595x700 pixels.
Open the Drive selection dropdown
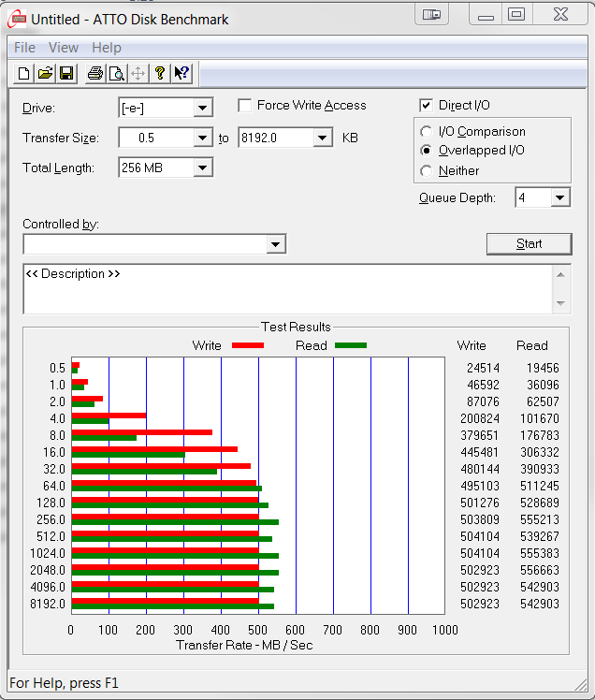[203, 109]
